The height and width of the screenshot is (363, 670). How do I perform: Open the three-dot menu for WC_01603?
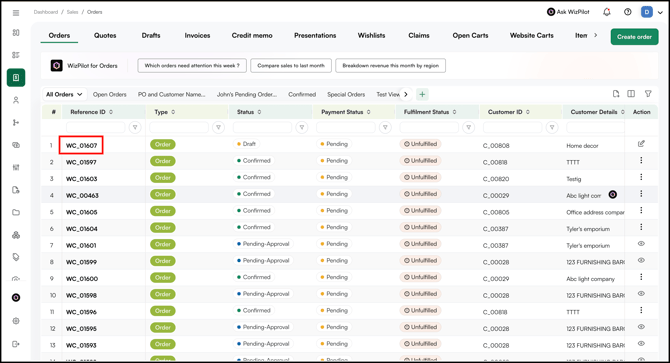(x=641, y=177)
